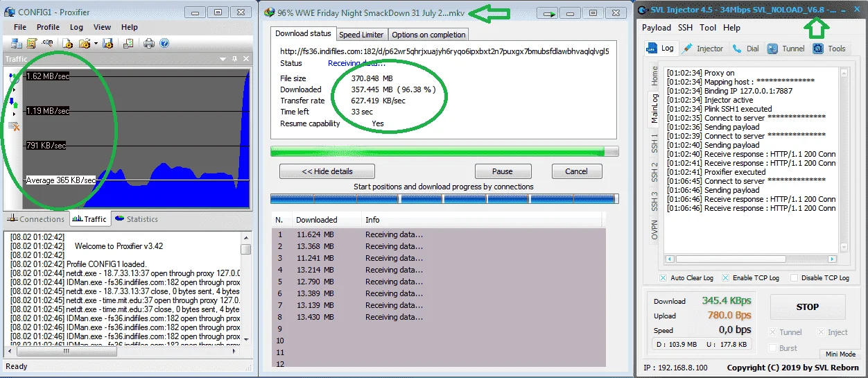
Task: Select the vertical SSH 2 log tab
Action: [x=654, y=172]
